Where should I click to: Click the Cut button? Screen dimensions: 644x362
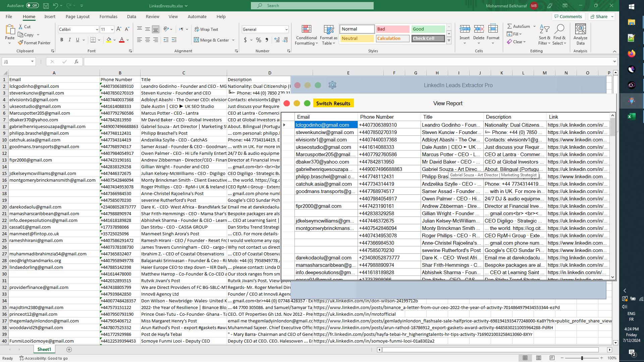(24, 27)
